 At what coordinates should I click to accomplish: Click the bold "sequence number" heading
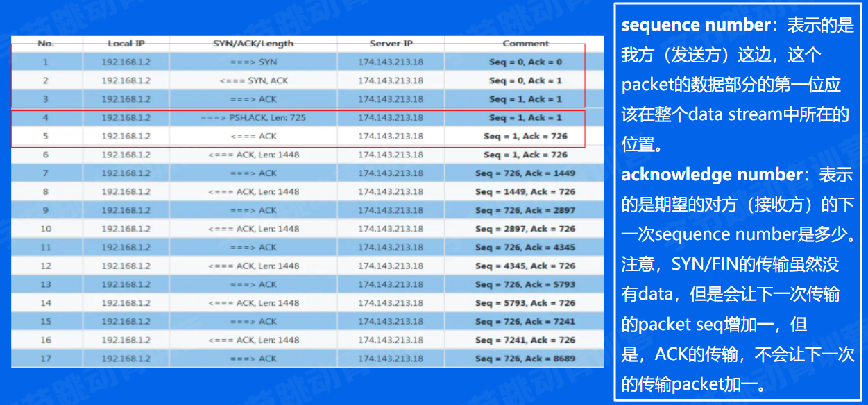coord(695,25)
